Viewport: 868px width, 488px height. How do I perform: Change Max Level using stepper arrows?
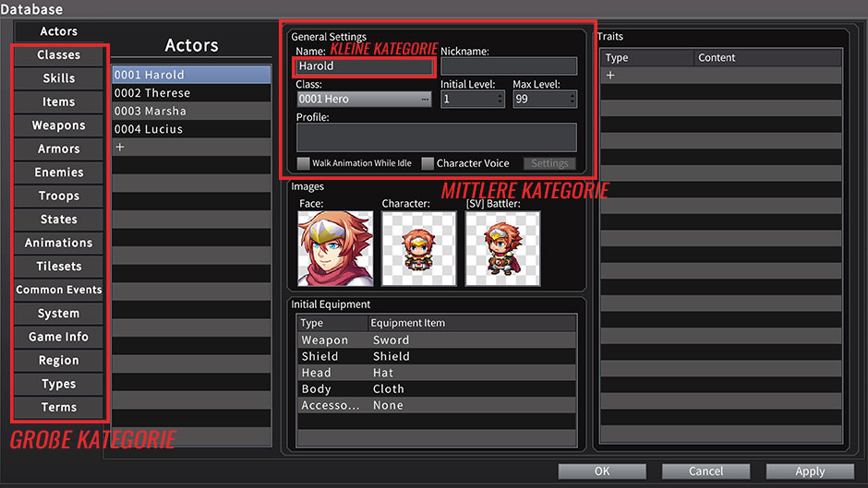[572, 99]
